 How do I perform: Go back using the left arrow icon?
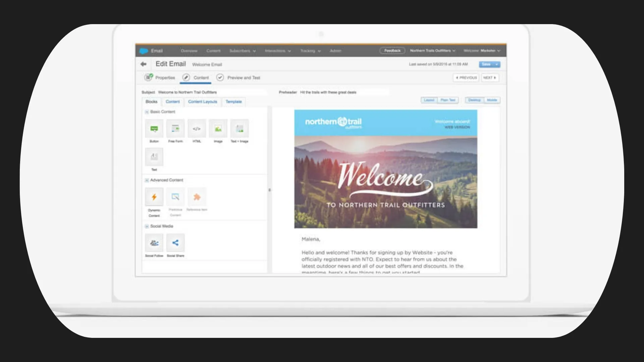pos(144,64)
